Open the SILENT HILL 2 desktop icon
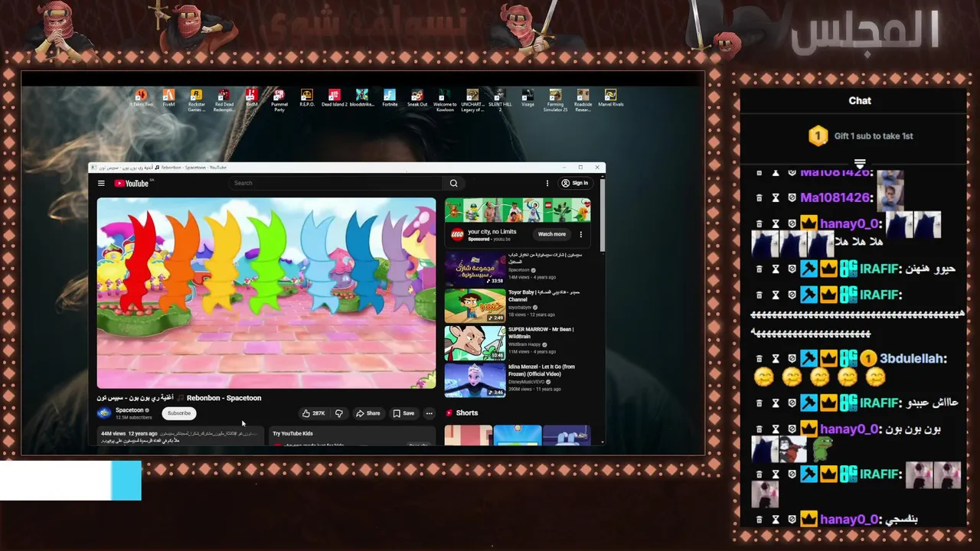980x551 pixels. coord(500,100)
